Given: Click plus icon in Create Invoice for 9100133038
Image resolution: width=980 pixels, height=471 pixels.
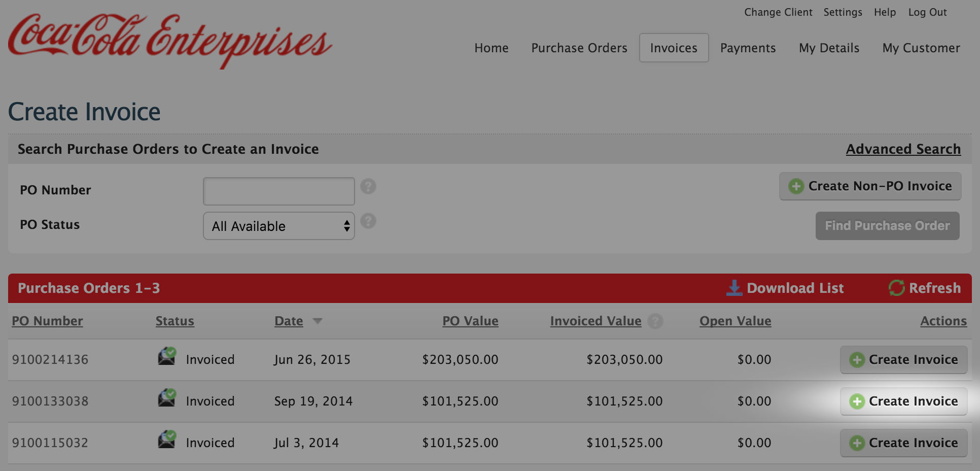Looking at the screenshot, I should pyautogui.click(x=857, y=401).
